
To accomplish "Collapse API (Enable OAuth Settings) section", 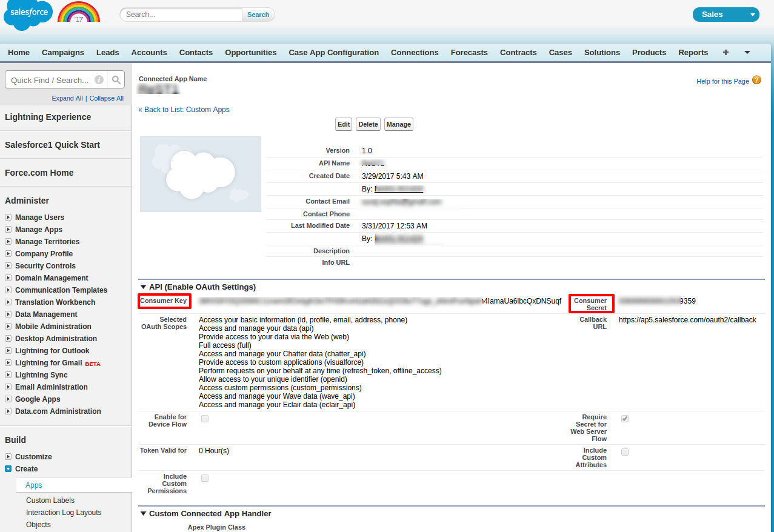I will [143, 287].
